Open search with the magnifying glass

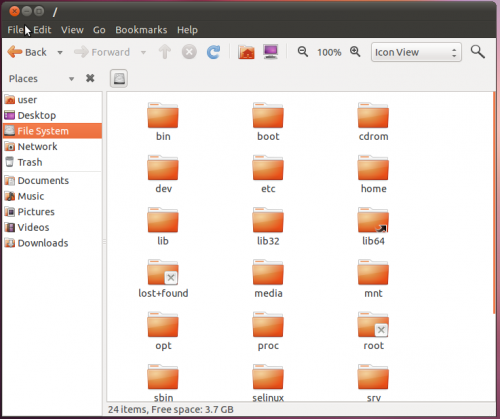coord(477,52)
